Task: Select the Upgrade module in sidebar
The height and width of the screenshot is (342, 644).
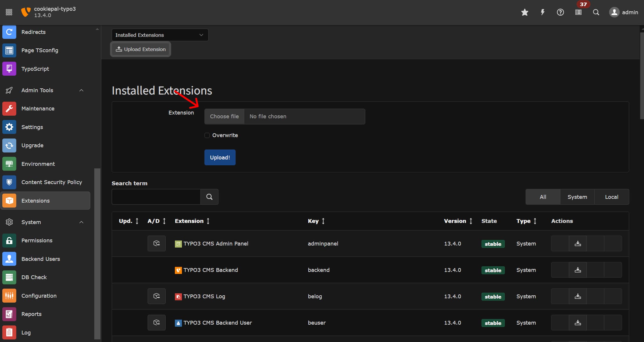Action: click(x=32, y=145)
